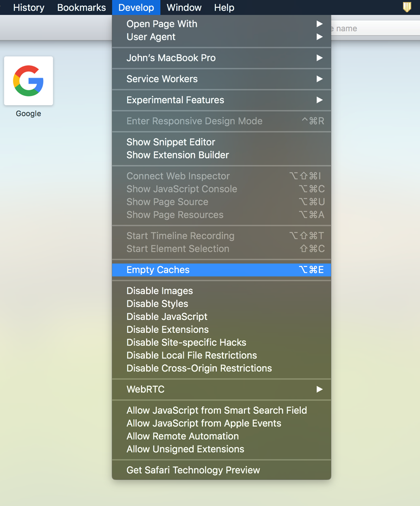420x506 pixels.
Task: Click the Google label under the icon
Action: click(x=28, y=114)
